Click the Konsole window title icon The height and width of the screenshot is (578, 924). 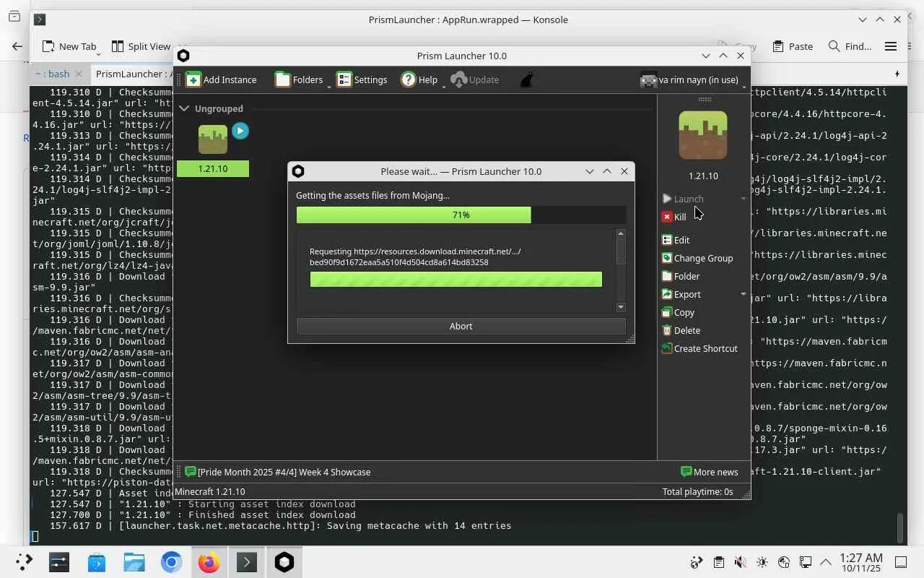[x=40, y=20]
